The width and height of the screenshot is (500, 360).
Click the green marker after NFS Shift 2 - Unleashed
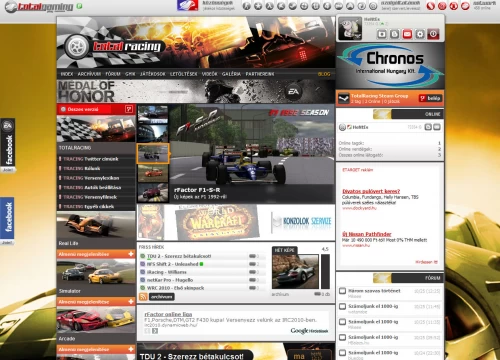click(201, 264)
